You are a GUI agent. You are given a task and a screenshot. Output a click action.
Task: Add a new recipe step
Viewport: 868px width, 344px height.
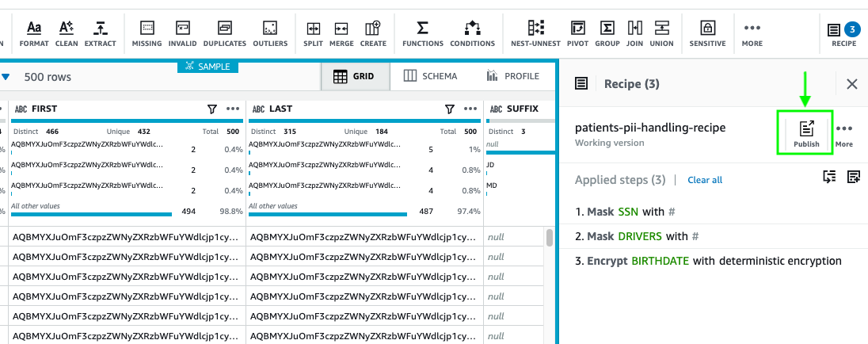854,178
